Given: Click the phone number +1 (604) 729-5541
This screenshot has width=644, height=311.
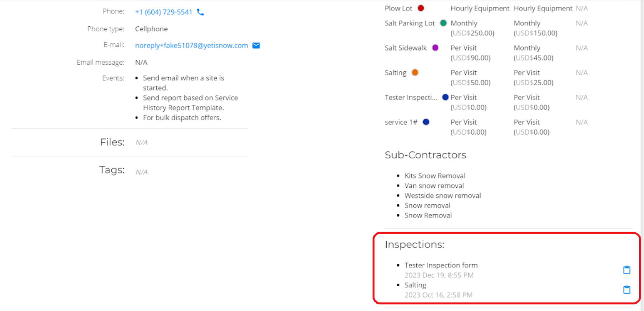Looking at the screenshot, I should pos(164,12).
